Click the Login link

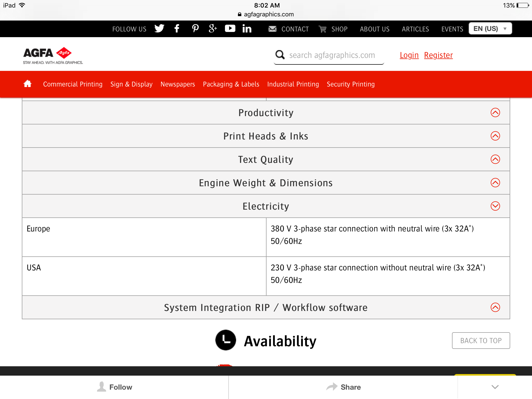(x=409, y=55)
